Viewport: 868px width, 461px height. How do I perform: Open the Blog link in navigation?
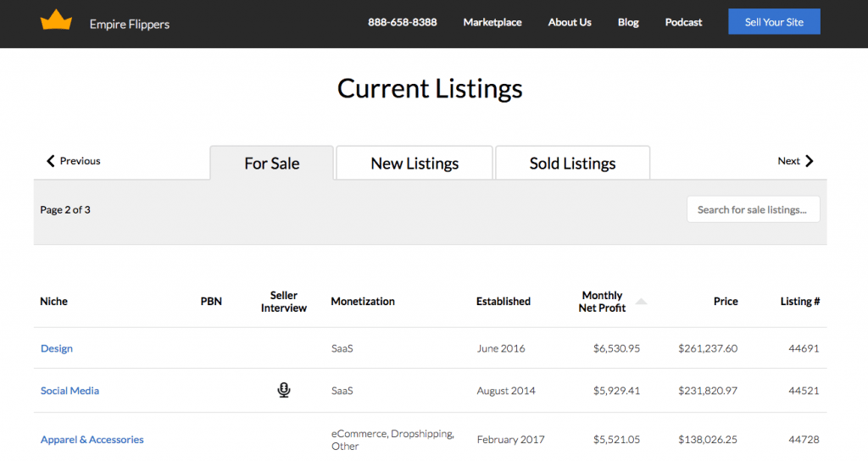click(x=628, y=22)
